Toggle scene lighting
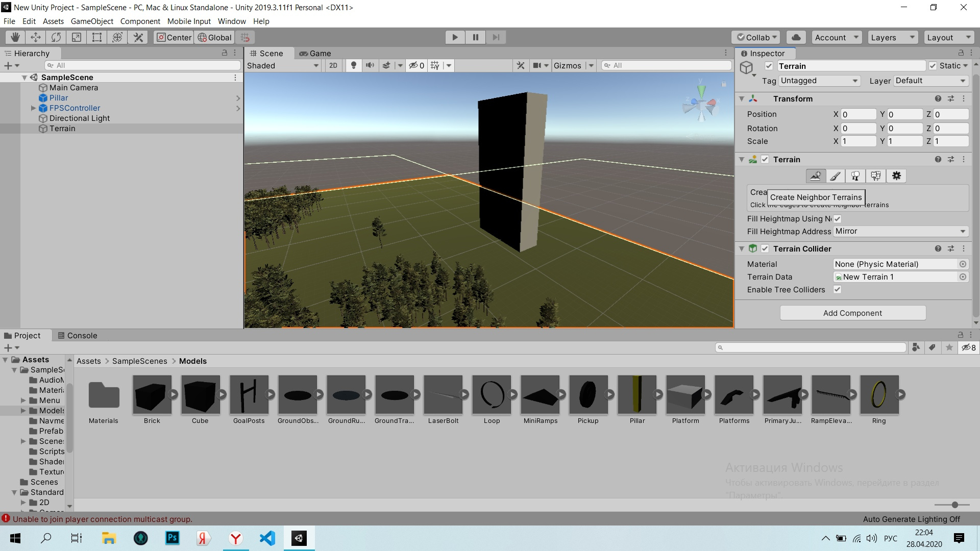 pyautogui.click(x=353, y=65)
